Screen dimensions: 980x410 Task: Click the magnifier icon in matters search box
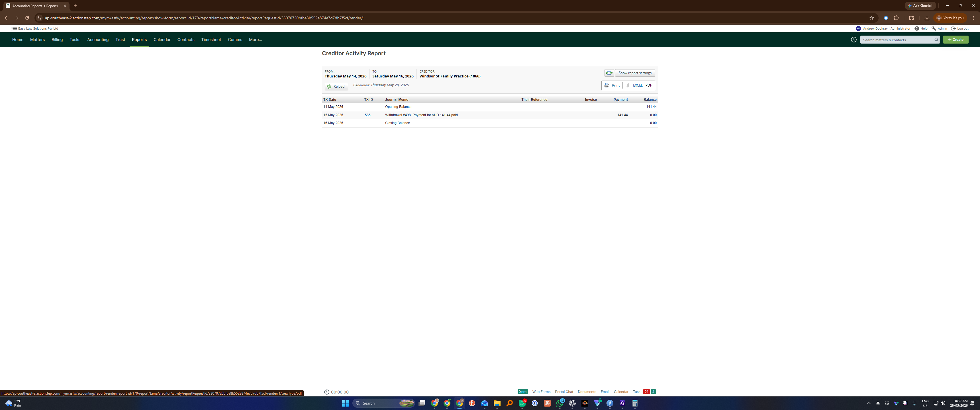click(x=936, y=40)
